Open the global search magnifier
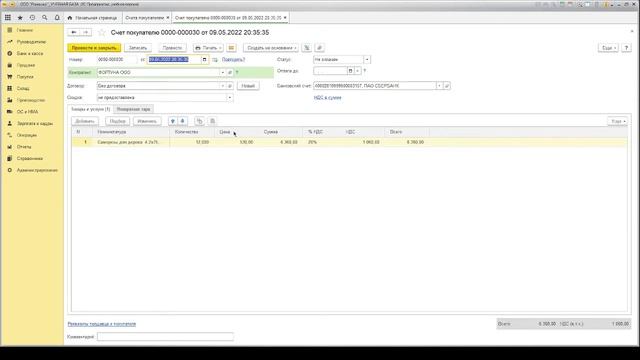This screenshot has height=360, width=640. tap(44, 18)
